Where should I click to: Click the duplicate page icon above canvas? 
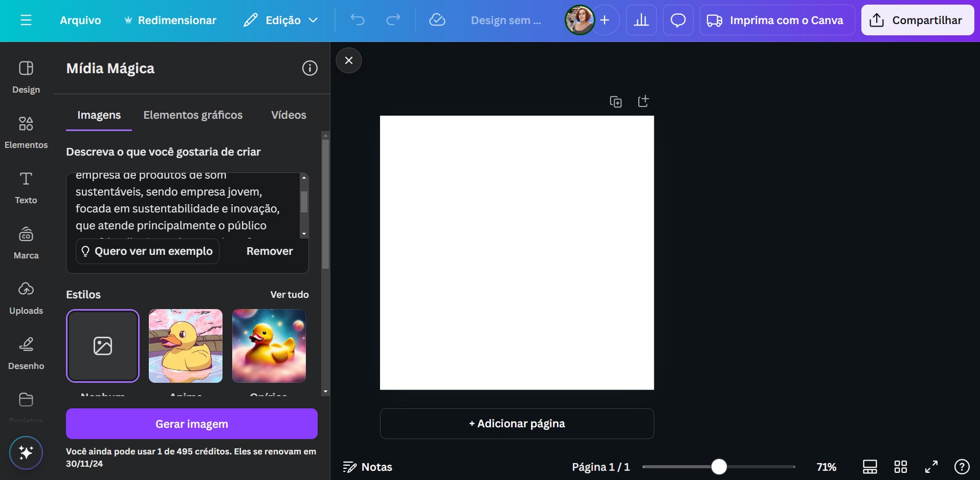(616, 101)
